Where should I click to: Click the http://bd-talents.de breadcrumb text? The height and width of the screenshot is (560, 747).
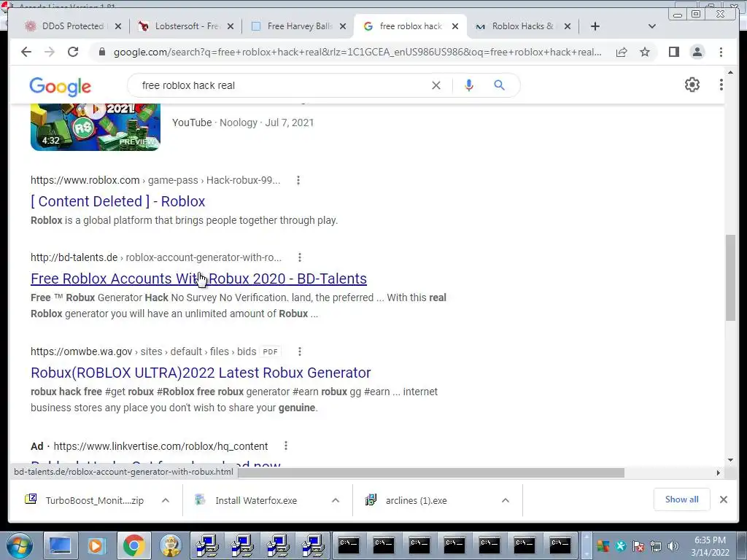pyautogui.click(x=74, y=257)
